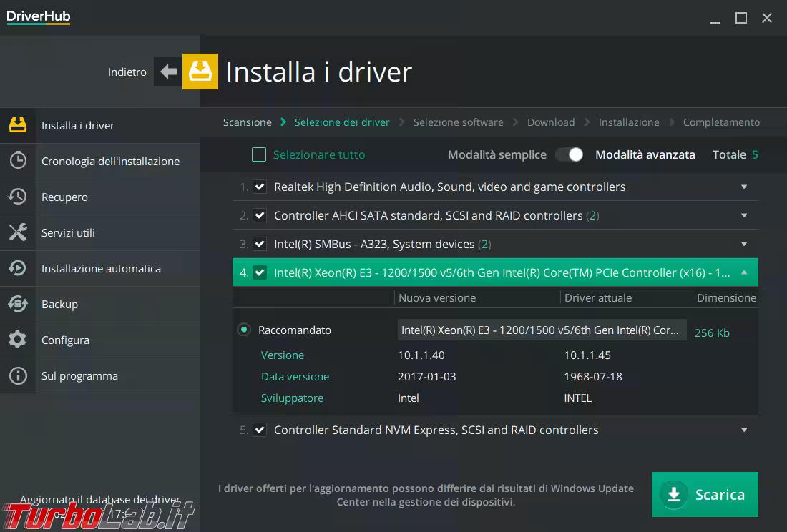787x532 pixels.
Task: Go back using the Indietro arrow
Action: (168, 72)
